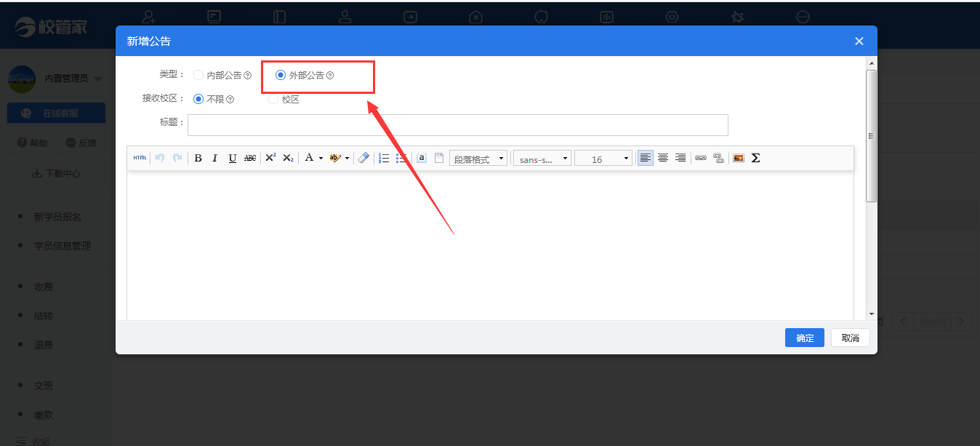Image resolution: width=980 pixels, height=446 pixels.
Task: Align text center
Action: click(663, 158)
